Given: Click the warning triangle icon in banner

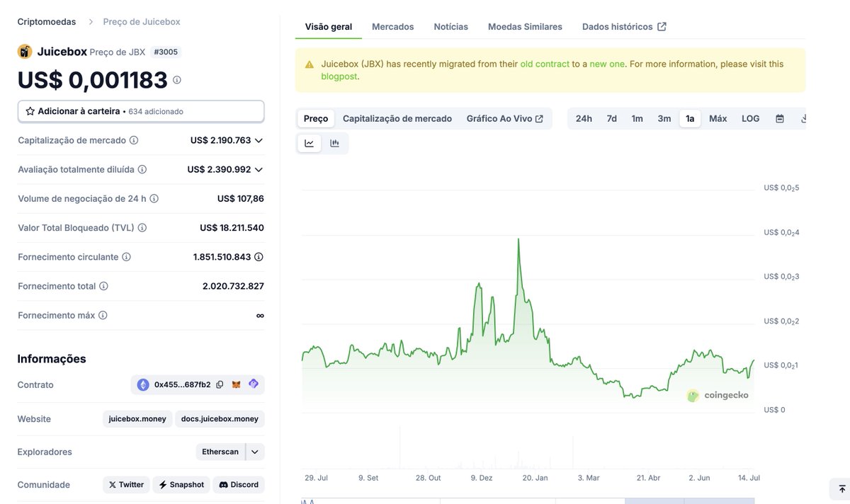Looking at the screenshot, I should tap(310, 64).
